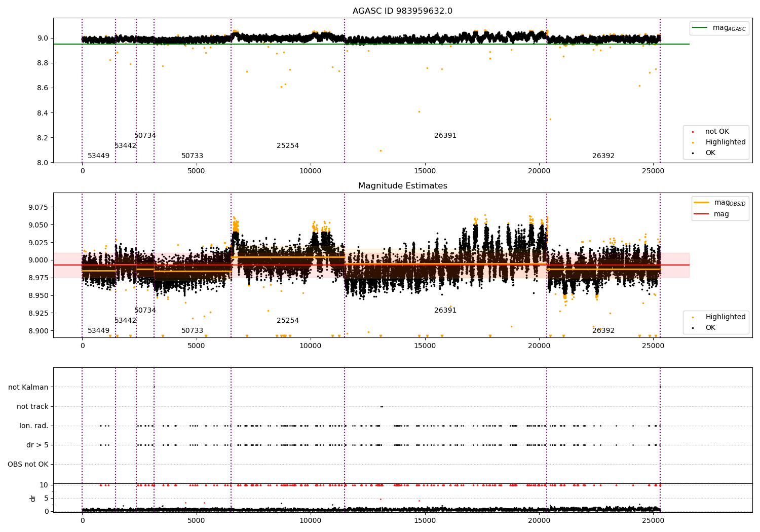Click 'not OK' legend entry in top plot
760x532 pixels.
pos(717,132)
